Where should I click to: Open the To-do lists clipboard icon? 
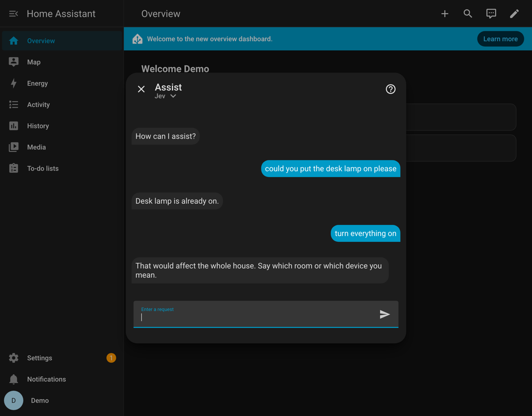click(x=14, y=168)
